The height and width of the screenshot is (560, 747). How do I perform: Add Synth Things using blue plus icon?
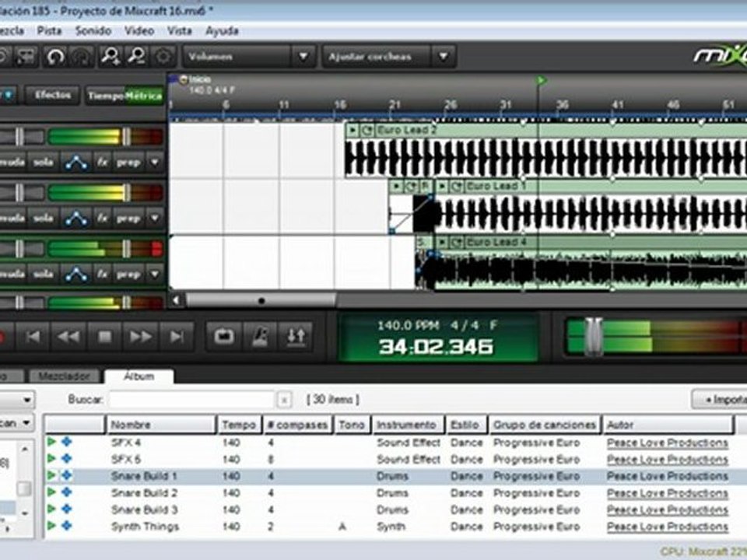point(67,526)
